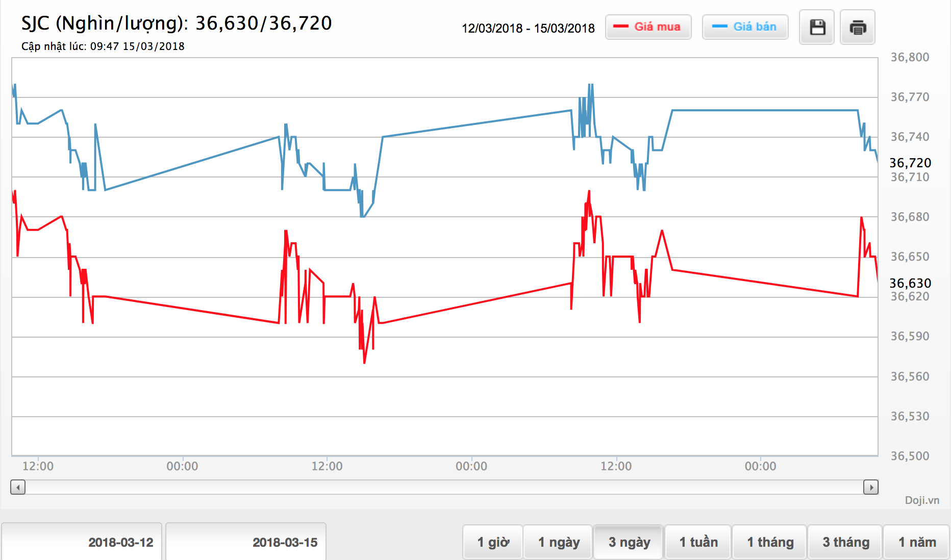Screen dimensions: 951x560
Task: Click the 36,500 axis label
Action: [x=910, y=456]
